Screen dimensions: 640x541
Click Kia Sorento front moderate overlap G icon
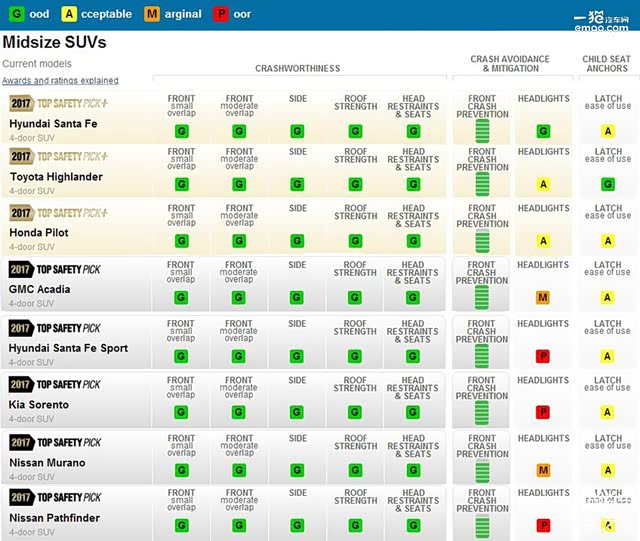coord(238,412)
